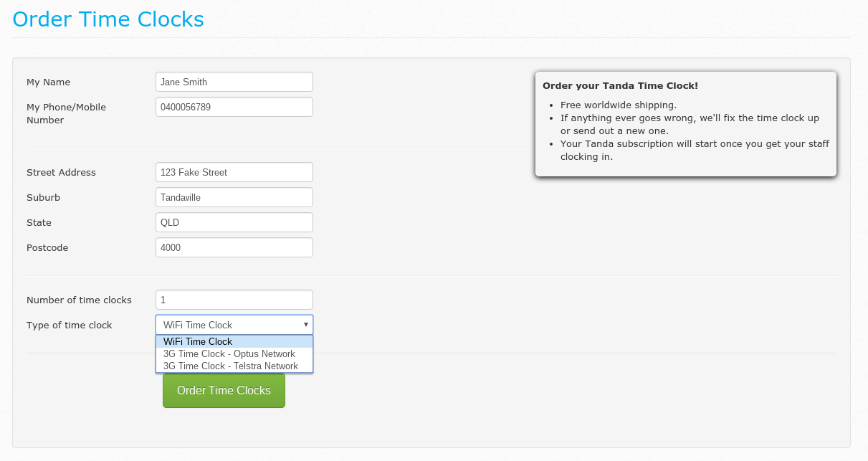Click the Order Time Clocks page heading
Viewport: 868px width, 461px height.
click(x=108, y=19)
